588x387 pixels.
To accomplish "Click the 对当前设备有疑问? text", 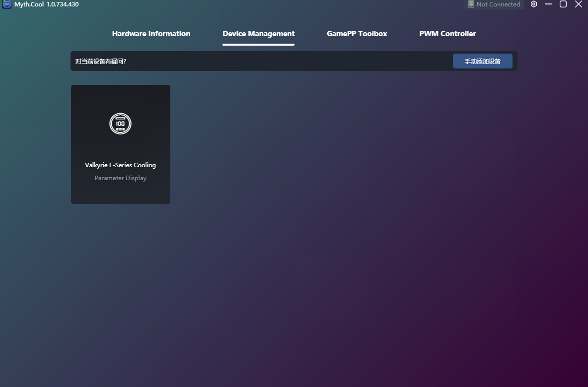I will pyautogui.click(x=100, y=62).
